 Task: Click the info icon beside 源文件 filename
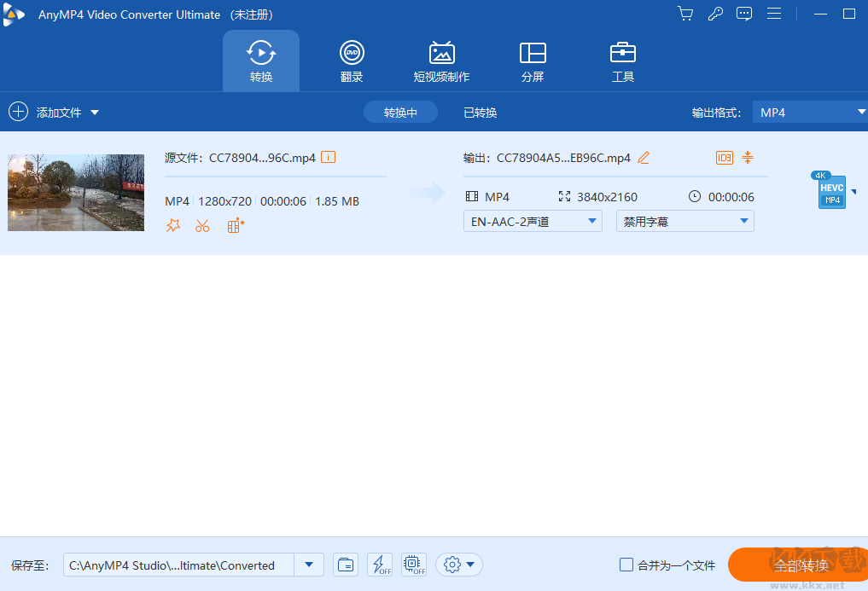[329, 157]
